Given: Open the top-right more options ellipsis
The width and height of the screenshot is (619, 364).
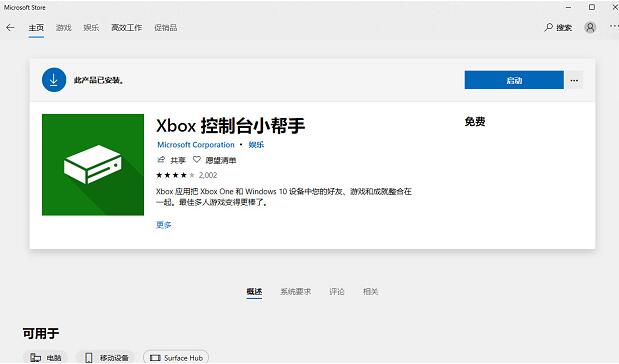Looking at the screenshot, I should (x=614, y=26).
